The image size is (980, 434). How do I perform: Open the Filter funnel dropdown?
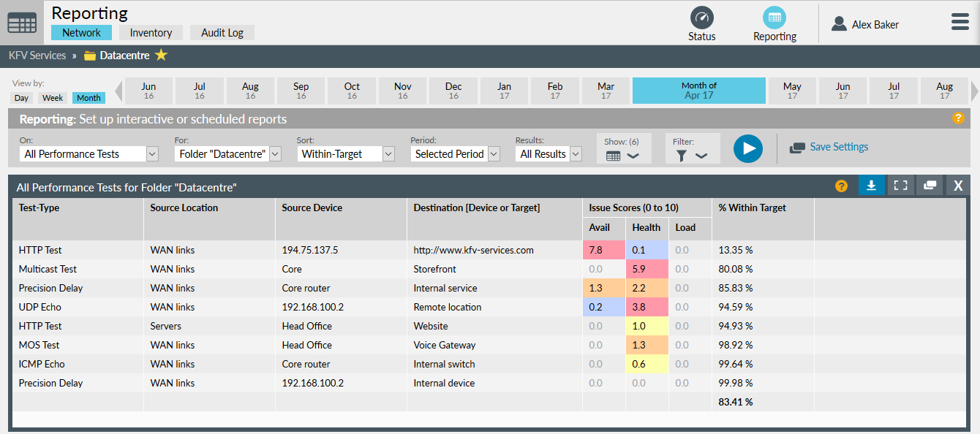point(692,148)
